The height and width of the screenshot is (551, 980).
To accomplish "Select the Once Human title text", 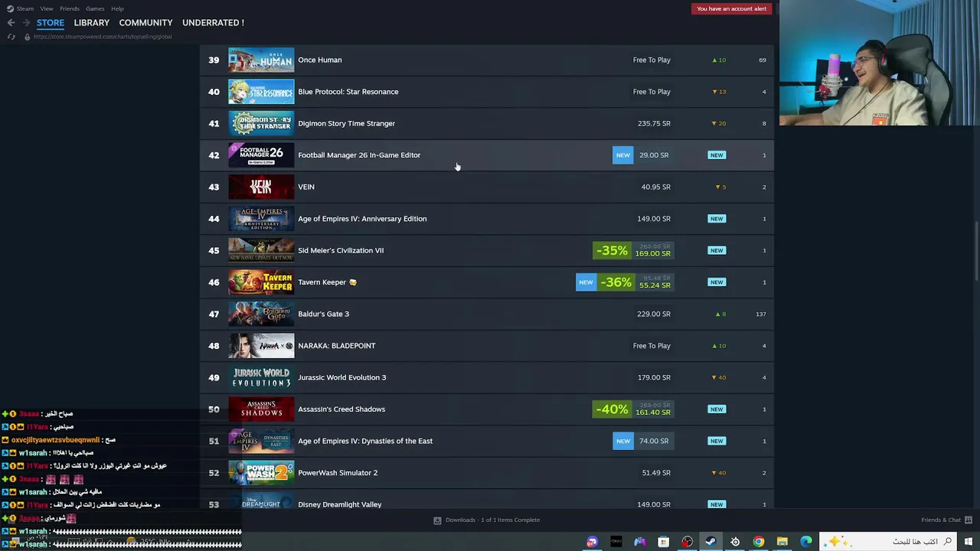I will 320,60.
